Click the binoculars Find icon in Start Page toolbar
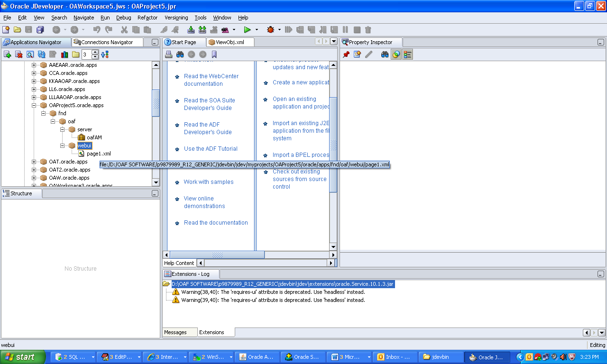The height and width of the screenshot is (364, 607). [180, 55]
